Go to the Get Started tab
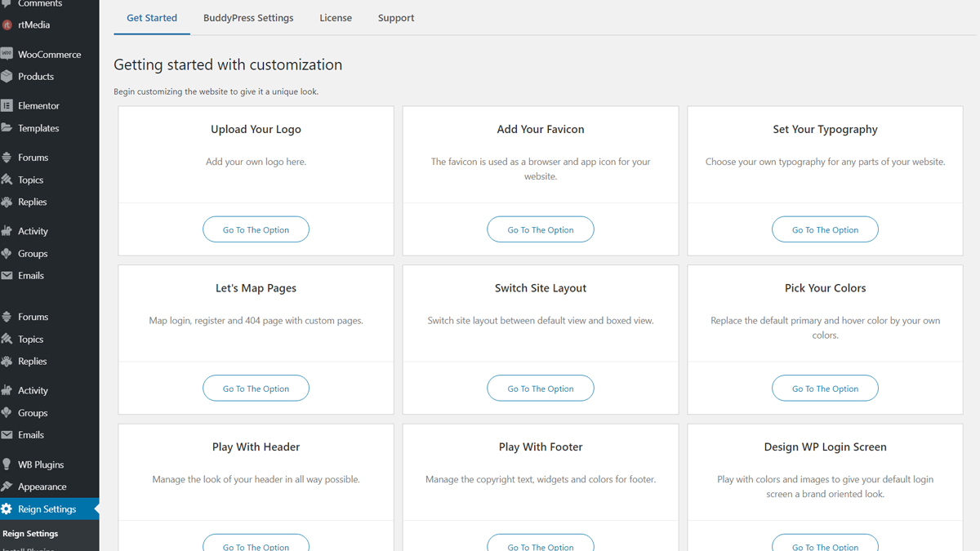980x551 pixels. point(152,18)
